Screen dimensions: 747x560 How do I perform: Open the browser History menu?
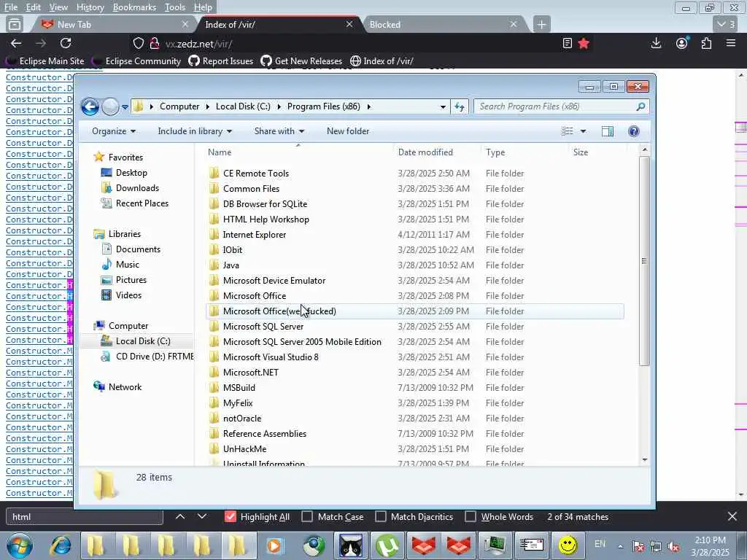point(90,7)
